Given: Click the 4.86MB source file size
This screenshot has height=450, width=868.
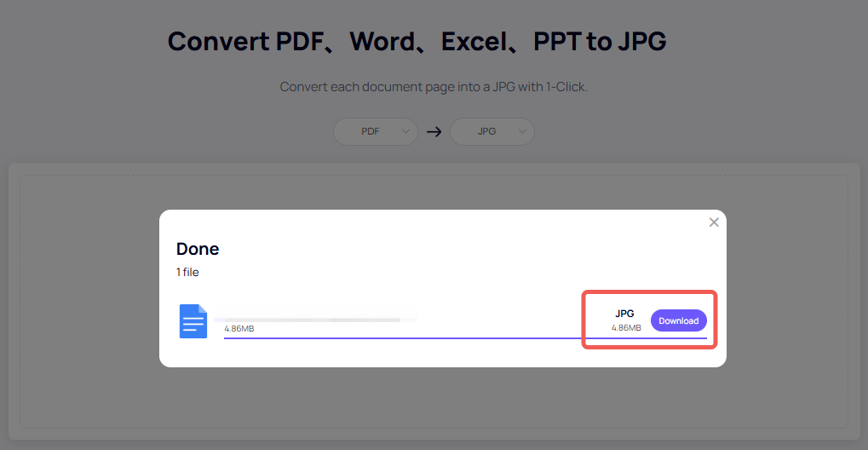Looking at the screenshot, I should 239,329.
